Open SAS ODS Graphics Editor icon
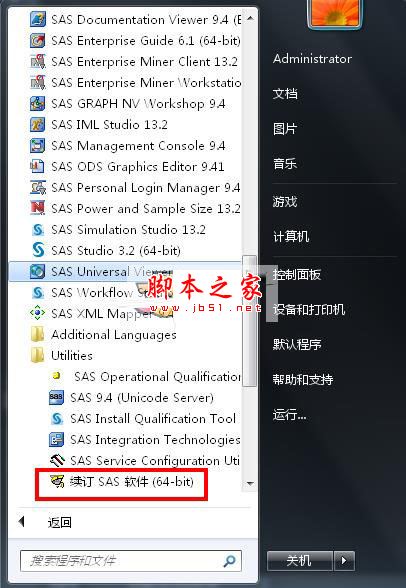406x588 pixels. pyautogui.click(x=37, y=166)
